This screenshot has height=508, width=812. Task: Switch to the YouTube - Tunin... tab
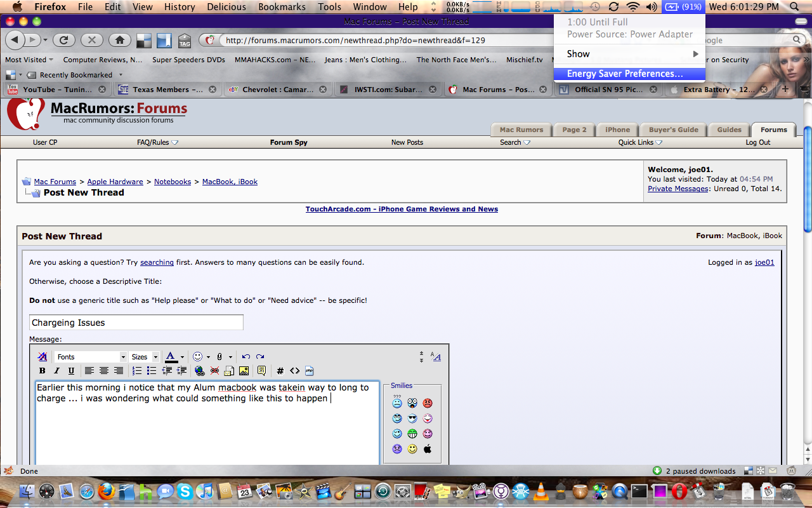click(x=57, y=90)
